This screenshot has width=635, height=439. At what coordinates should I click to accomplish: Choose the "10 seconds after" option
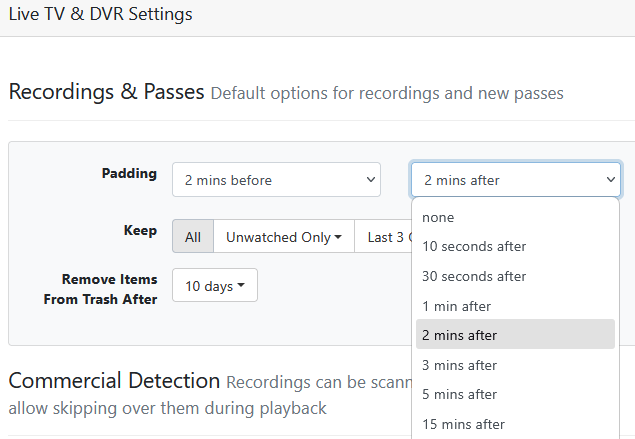474,246
